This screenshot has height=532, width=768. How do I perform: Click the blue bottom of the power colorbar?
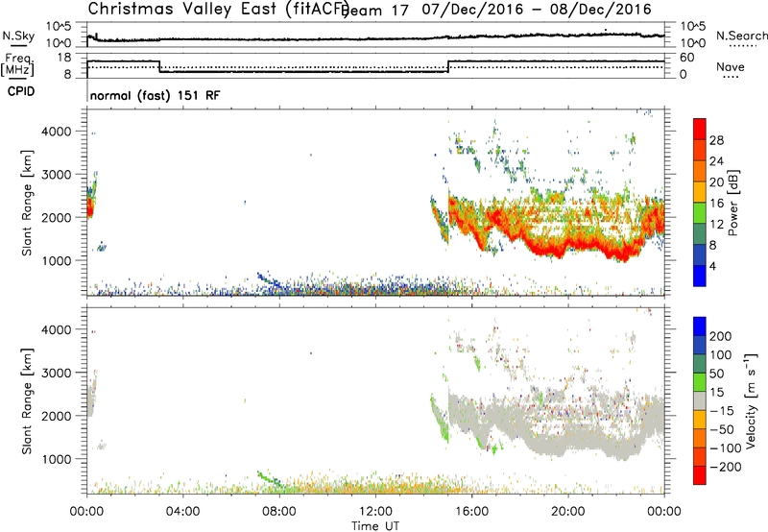click(x=700, y=276)
